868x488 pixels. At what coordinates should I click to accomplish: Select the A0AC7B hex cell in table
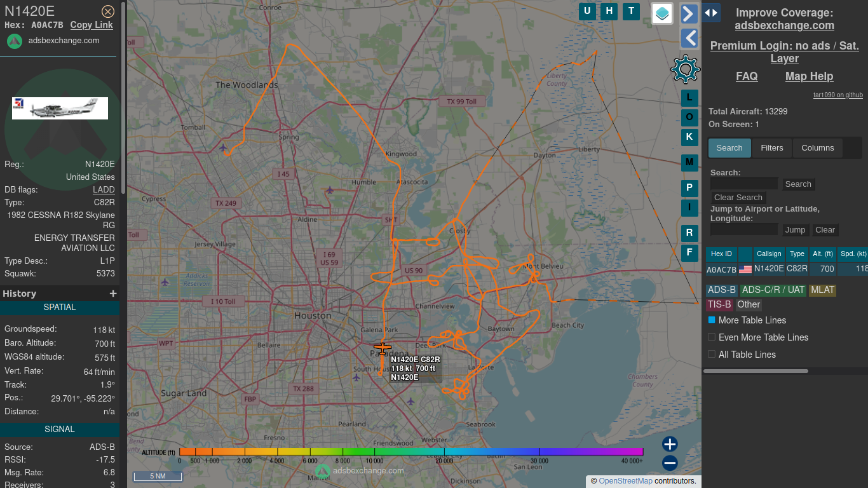pyautogui.click(x=721, y=269)
